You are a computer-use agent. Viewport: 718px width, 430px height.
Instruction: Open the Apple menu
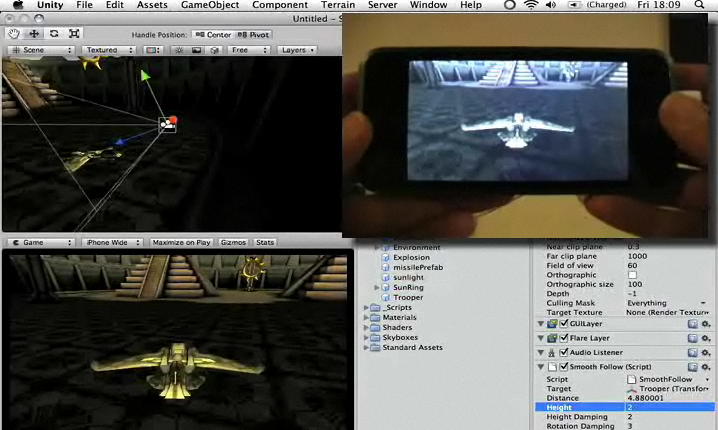[18, 5]
